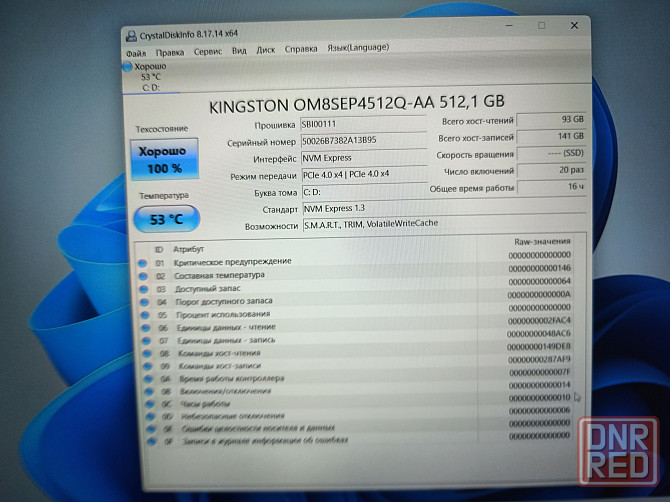Open the Правка menu
Image resolution: width=670 pixels, height=502 pixels.
tap(170, 53)
